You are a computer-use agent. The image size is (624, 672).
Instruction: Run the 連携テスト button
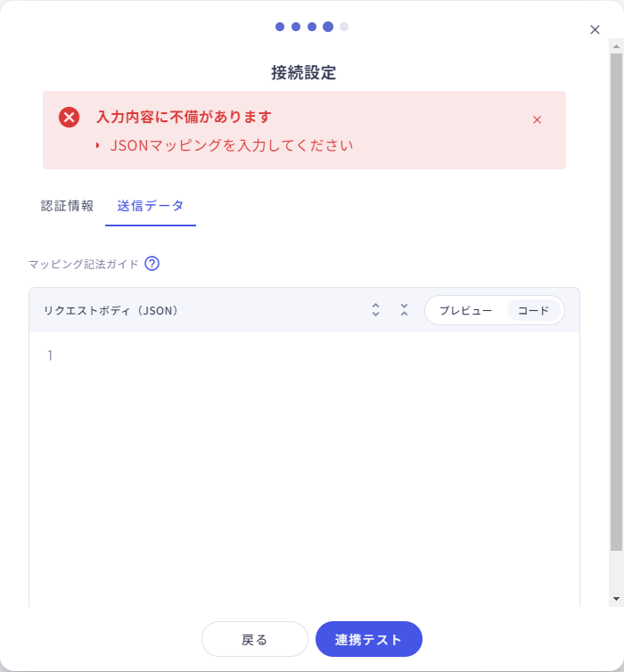(x=368, y=639)
